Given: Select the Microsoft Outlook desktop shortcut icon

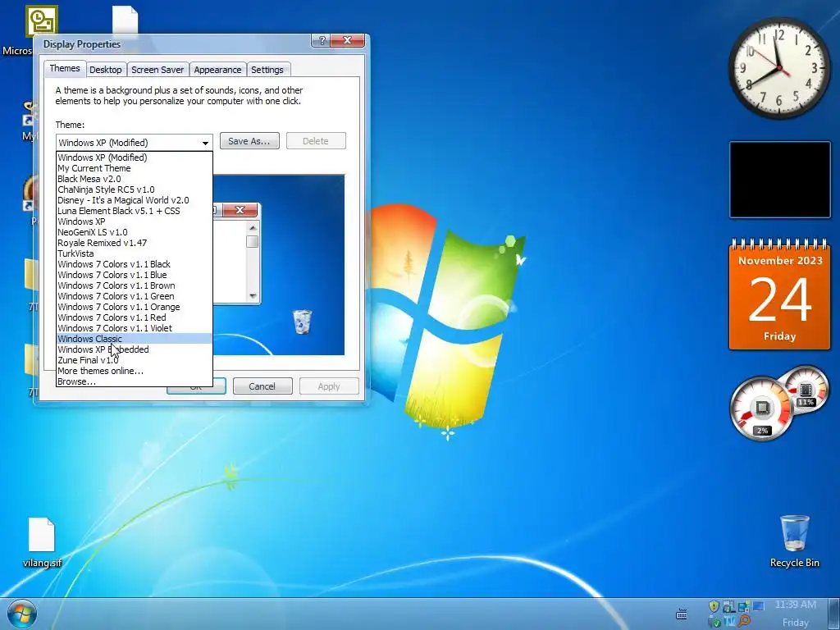Looking at the screenshot, I should pos(42,21).
